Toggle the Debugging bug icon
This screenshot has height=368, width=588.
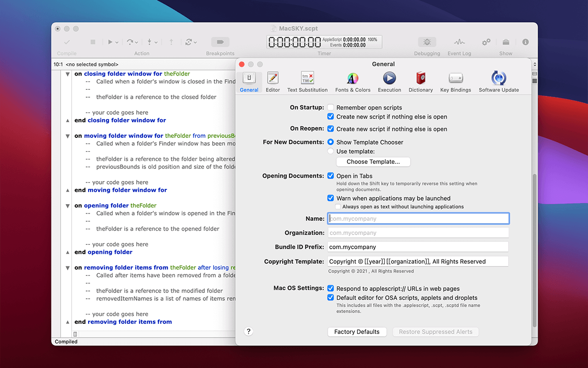pyautogui.click(x=427, y=42)
